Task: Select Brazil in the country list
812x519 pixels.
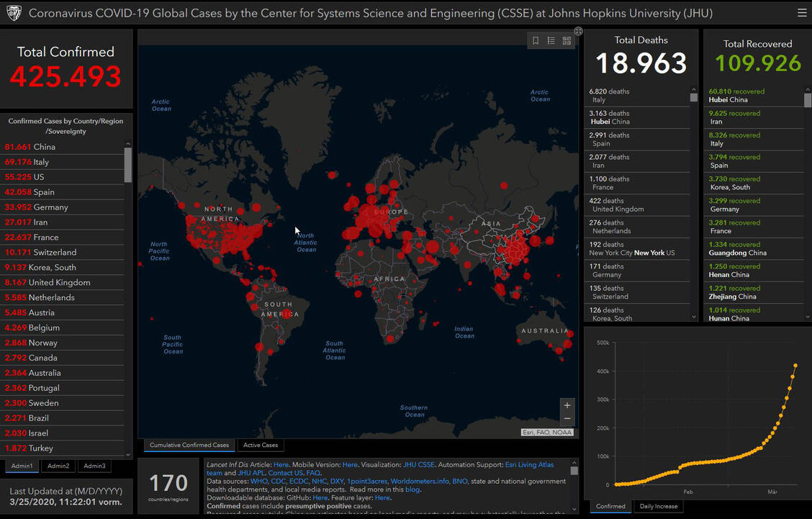Action: tap(63, 418)
